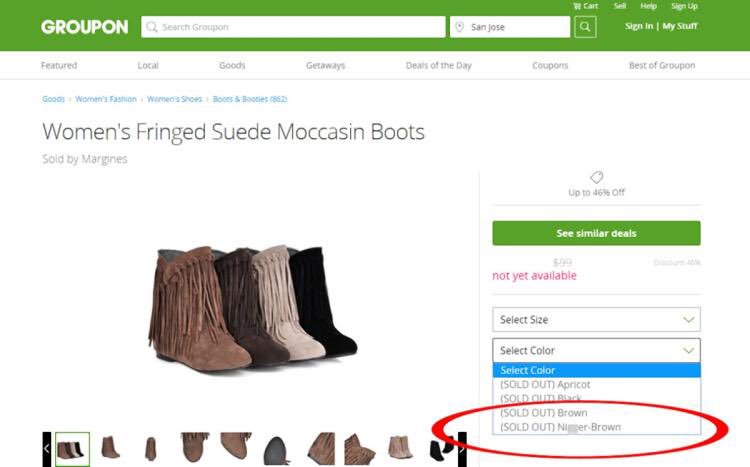The image size is (750, 467).
Task: Click the discount tag icon above 'Up to 46% Off'
Action: pos(596,178)
